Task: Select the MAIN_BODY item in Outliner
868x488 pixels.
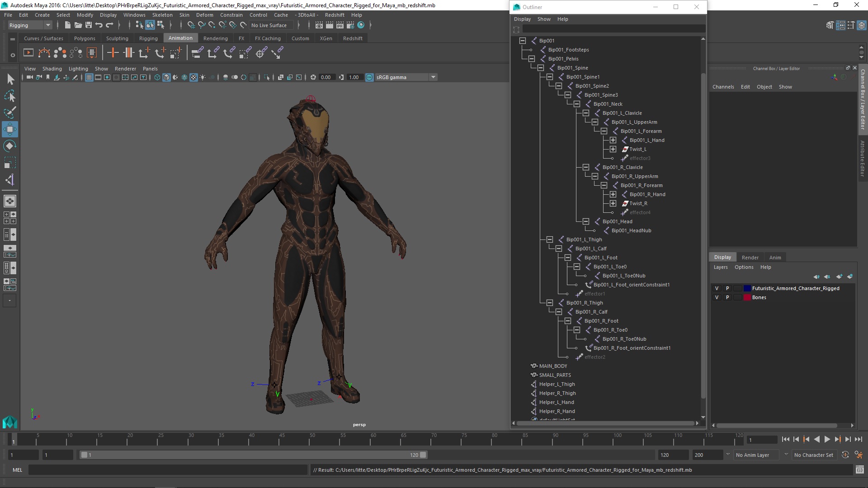Action: 552,366
